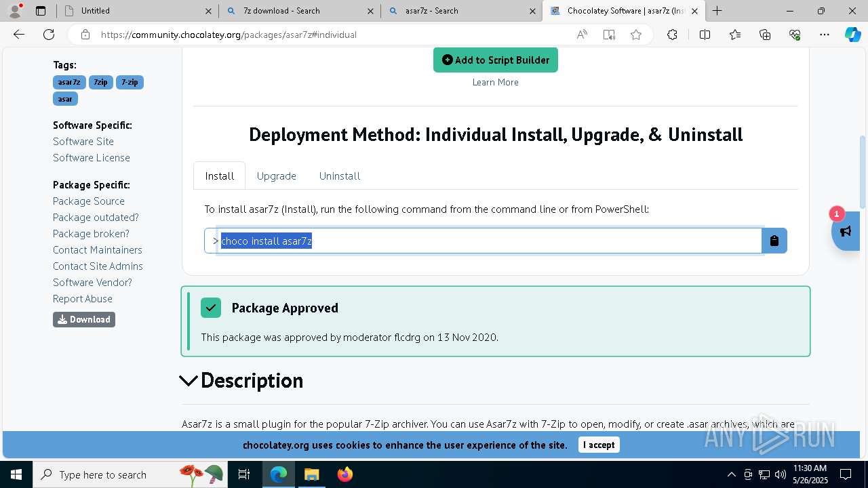This screenshot has width=868, height=488.
Task: Switch to the Install tab
Action: tap(220, 176)
